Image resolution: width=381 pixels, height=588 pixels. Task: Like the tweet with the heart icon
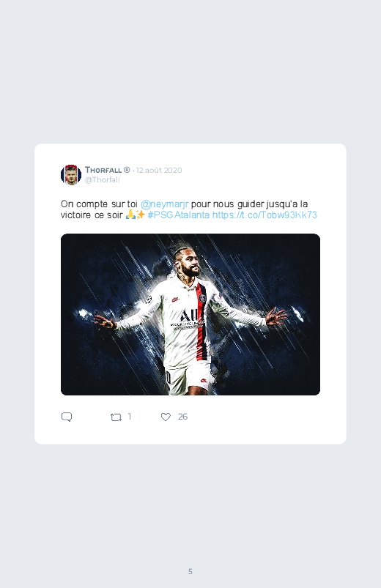click(x=166, y=417)
